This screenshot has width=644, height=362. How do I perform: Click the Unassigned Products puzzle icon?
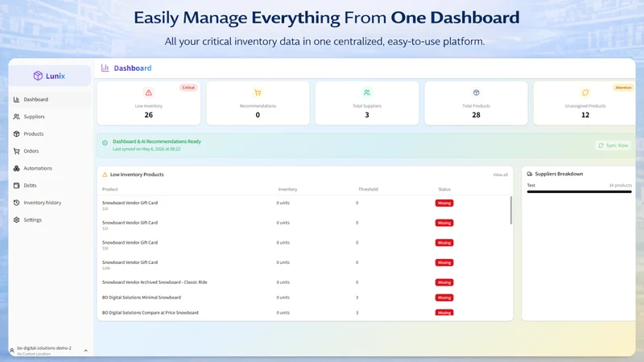585,93
